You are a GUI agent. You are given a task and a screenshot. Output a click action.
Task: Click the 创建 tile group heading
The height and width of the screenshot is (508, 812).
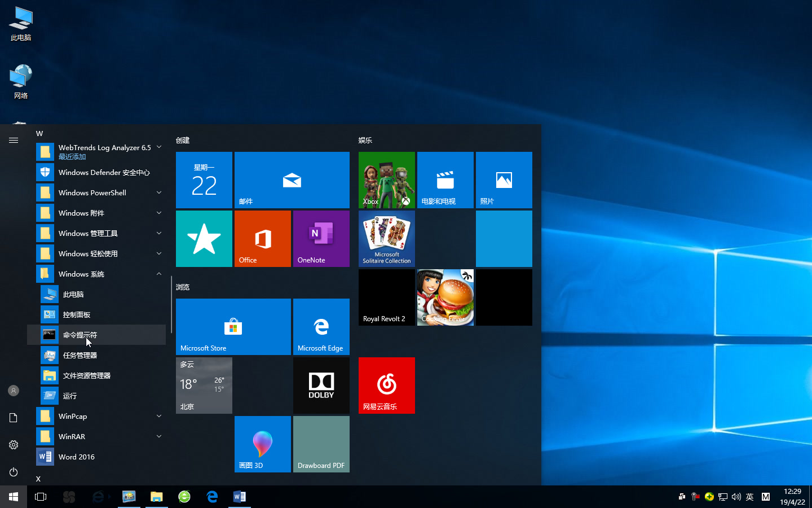tap(183, 140)
